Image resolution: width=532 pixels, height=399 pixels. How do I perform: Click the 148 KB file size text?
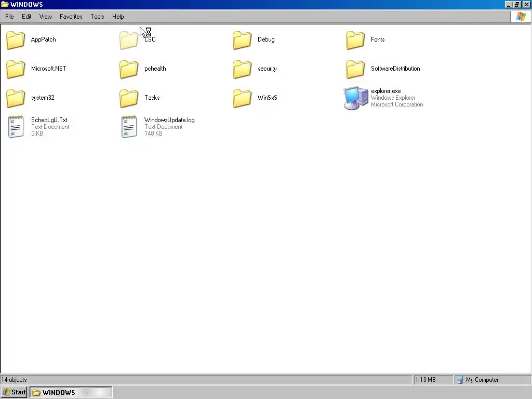pyautogui.click(x=153, y=134)
